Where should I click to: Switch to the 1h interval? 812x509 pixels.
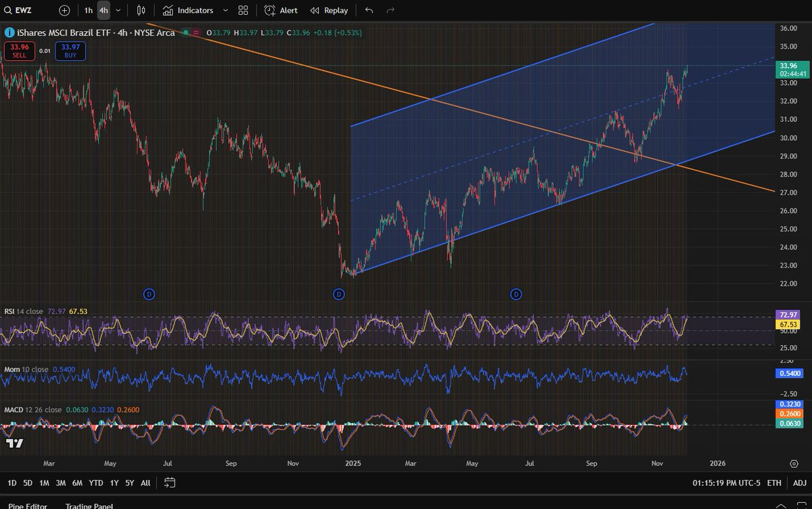click(x=89, y=10)
